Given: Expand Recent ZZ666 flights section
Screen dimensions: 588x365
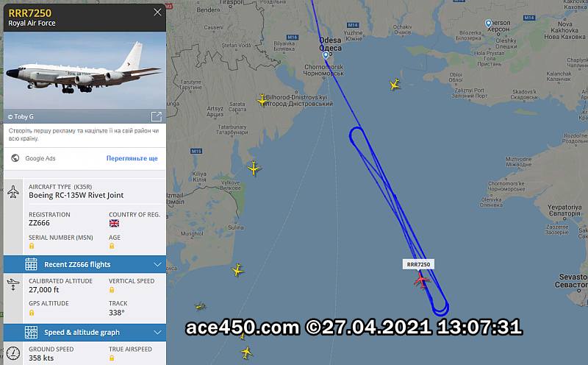Looking at the screenshot, I should (x=85, y=264).
